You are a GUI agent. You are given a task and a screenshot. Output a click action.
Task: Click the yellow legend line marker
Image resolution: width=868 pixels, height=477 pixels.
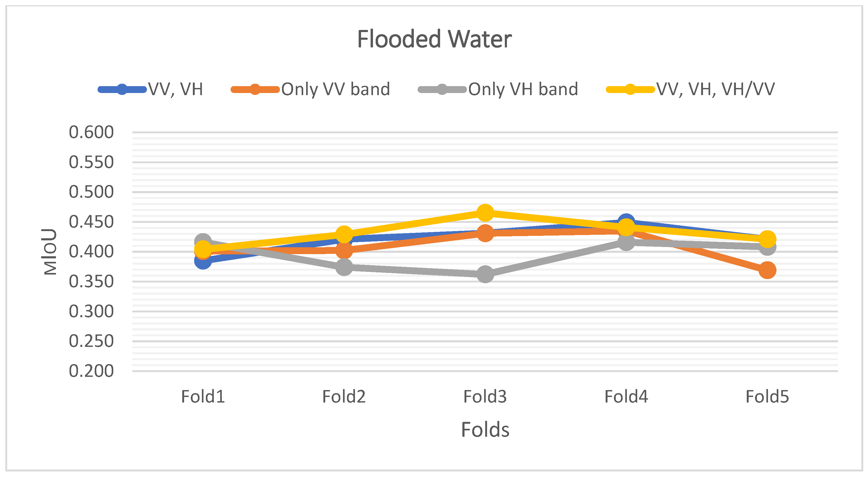(x=630, y=90)
